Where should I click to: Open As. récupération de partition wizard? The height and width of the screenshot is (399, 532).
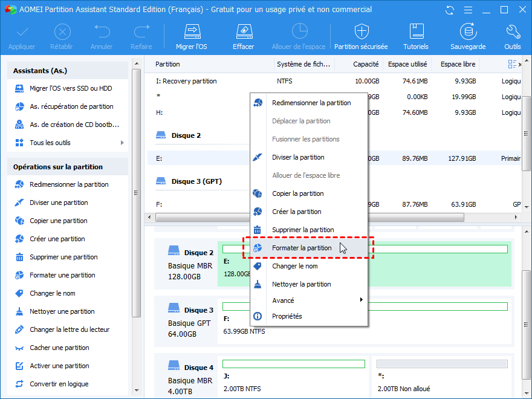point(71,106)
